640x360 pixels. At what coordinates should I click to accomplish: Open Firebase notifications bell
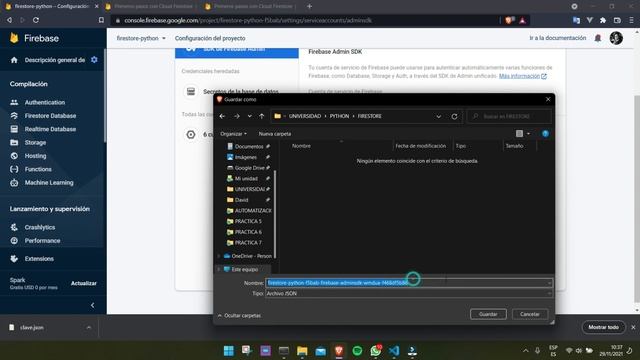point(598,38)
